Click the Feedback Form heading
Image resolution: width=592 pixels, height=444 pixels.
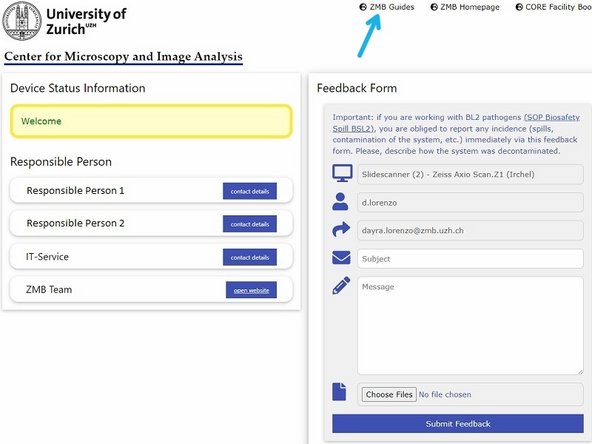pyautogui.click(x=357, y=88)
